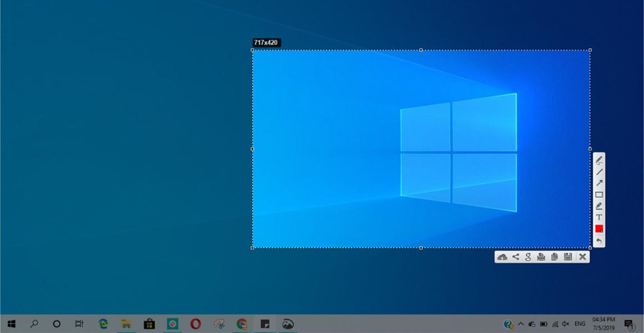Open Wi-Fi network flyout
This screenshot has width=644, height=333.
pyautogui.click(x=555, y=324)
